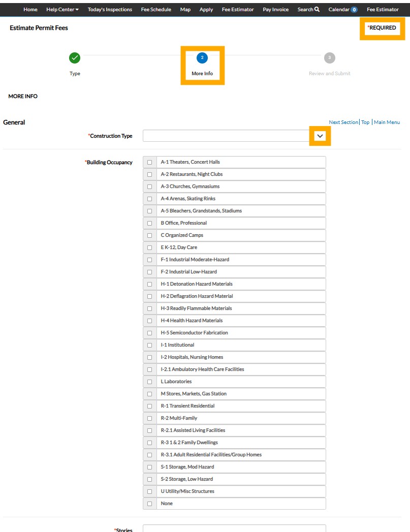Click the Top link
410x532 pixels.
pos(365,122)
